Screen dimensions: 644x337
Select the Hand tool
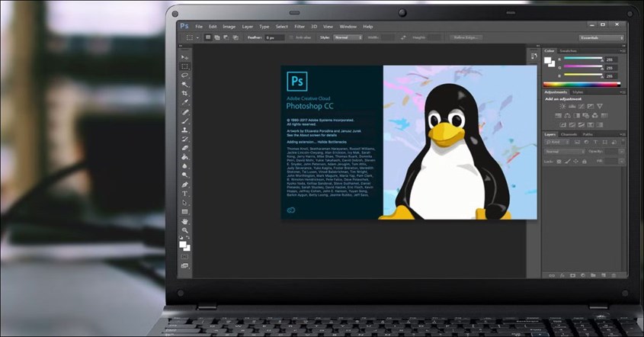(185, 222)
